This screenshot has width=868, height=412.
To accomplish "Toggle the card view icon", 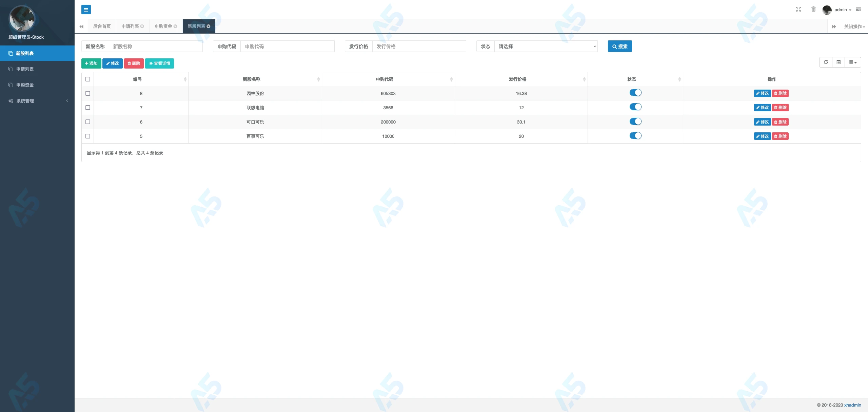I will [x=839, y=62].
